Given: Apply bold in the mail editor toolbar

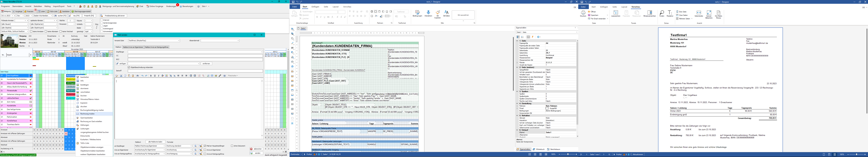Looking at the screenshot, I should coord(151,76).
